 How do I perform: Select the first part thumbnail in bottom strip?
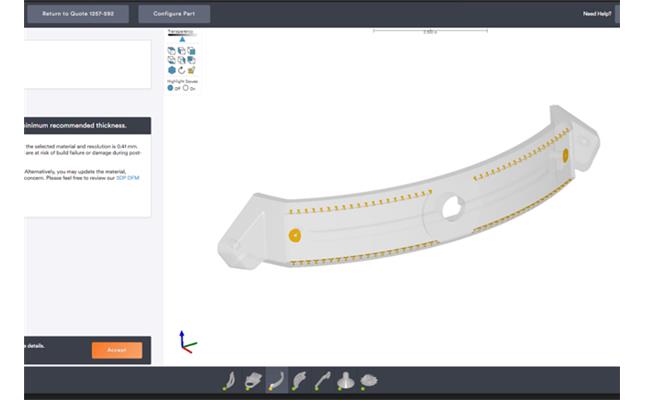coord(229,381)
